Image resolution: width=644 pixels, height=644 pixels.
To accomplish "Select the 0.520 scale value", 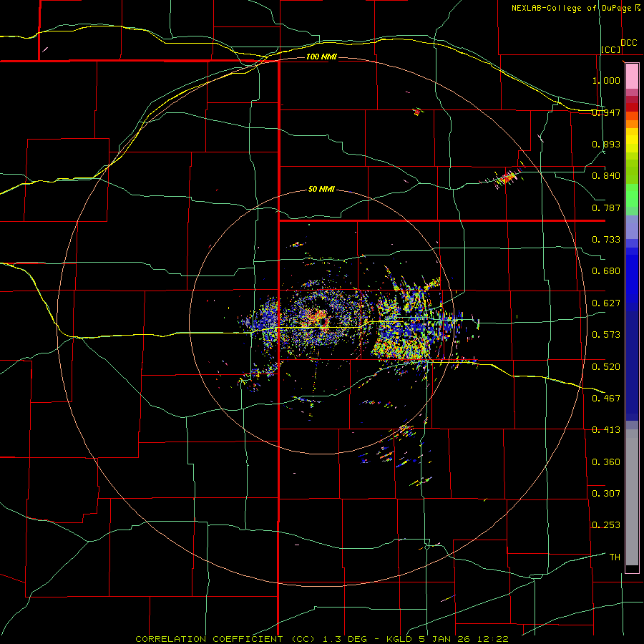I will (606, 367).
